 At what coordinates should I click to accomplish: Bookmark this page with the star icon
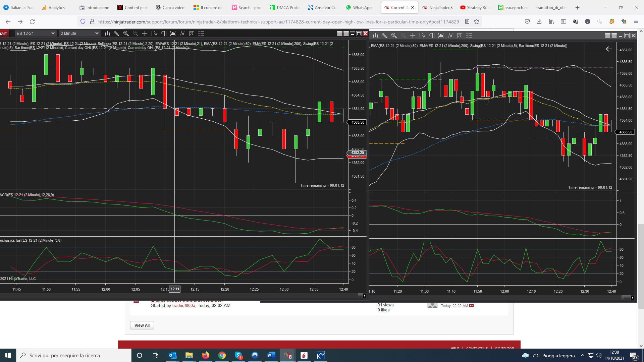[x=477, y=22]
